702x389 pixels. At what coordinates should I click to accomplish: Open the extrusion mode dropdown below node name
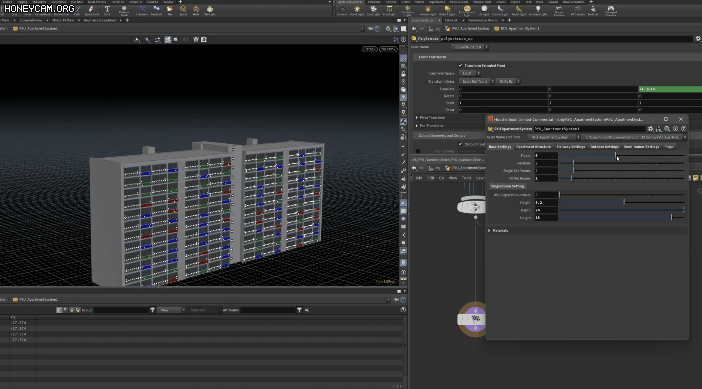pos(470,47)
